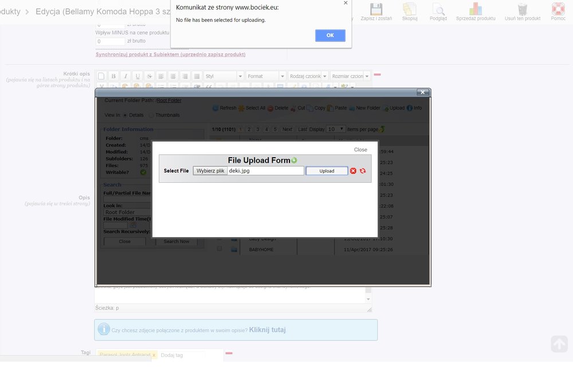Click the scroll-to-top arrow icon
This screenshot has width=573, height=392.
click(559, 344)
